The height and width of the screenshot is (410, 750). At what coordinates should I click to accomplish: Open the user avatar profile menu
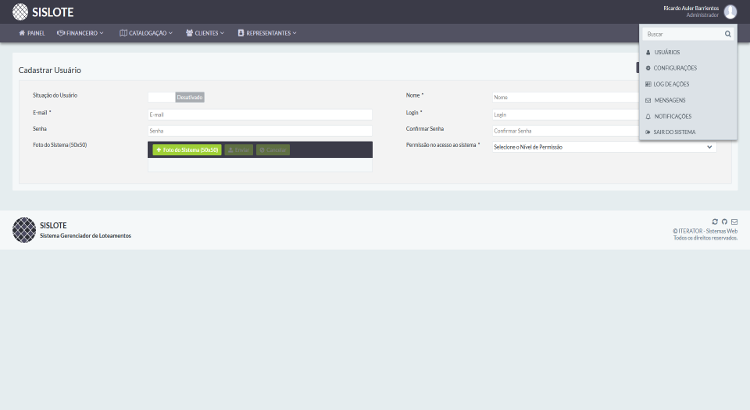click(730, 11)
